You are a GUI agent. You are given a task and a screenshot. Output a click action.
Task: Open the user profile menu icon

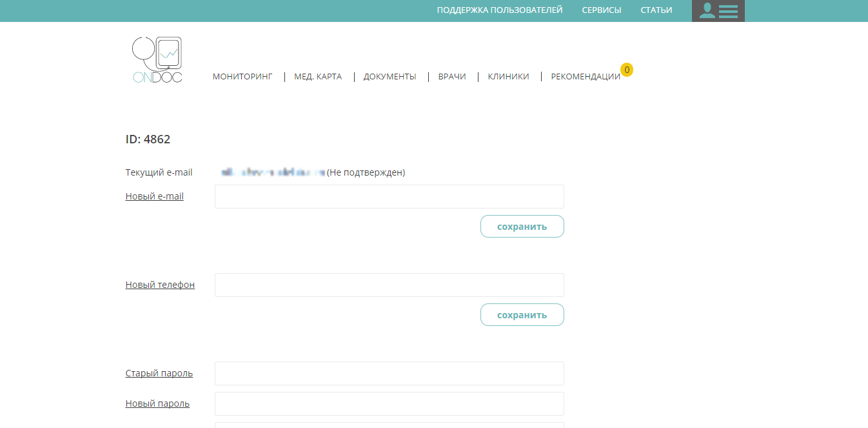[x=718, y=11]
